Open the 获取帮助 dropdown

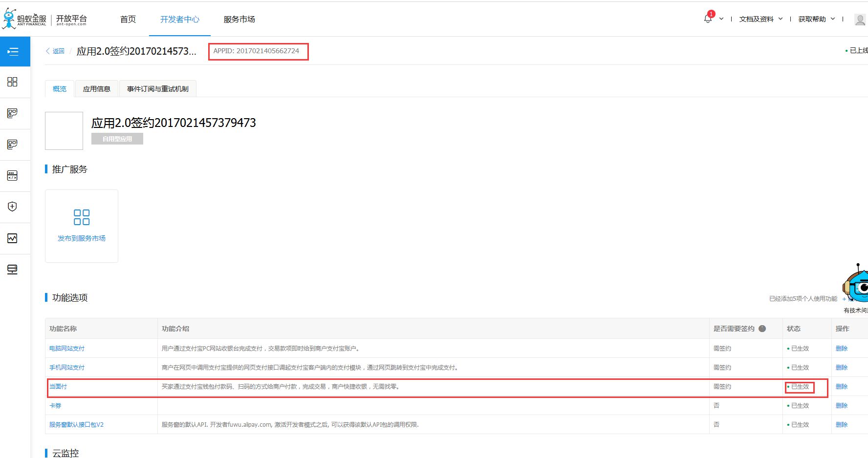(817, 19)
